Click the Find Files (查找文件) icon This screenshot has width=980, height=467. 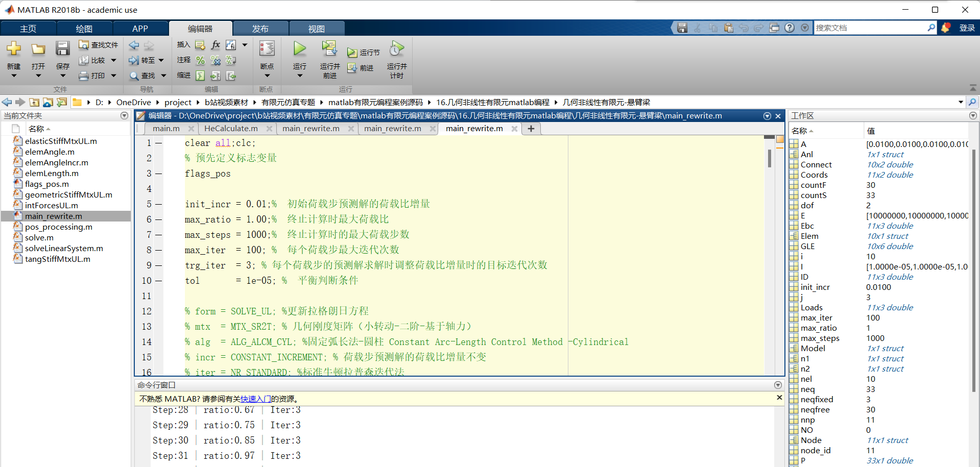[84, 45]
